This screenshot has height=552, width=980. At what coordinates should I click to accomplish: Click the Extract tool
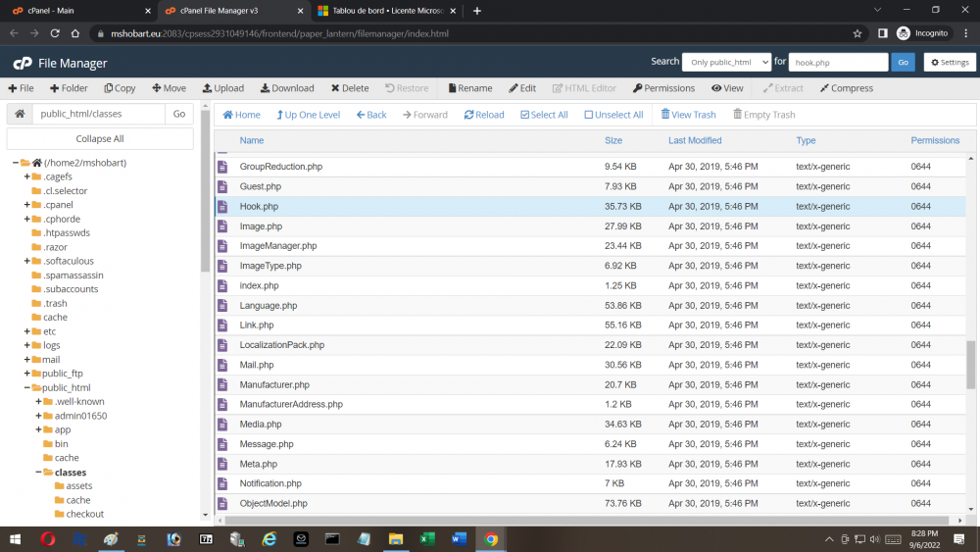(x=783, y=88)
